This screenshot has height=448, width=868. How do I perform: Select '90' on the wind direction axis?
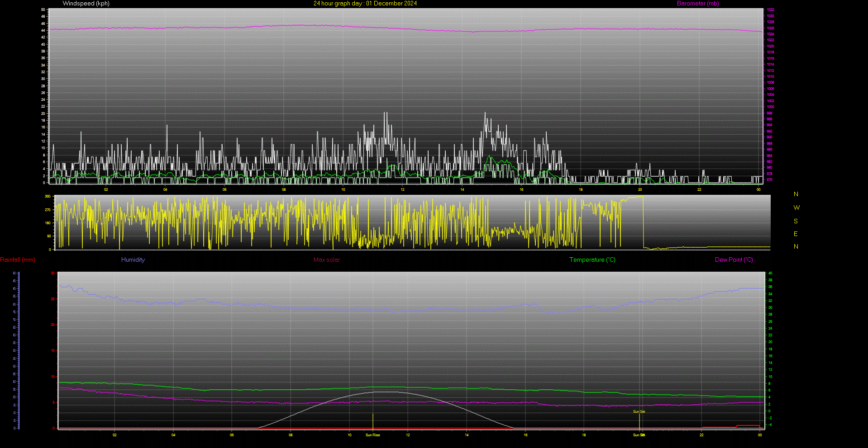(x=48, y=236)
